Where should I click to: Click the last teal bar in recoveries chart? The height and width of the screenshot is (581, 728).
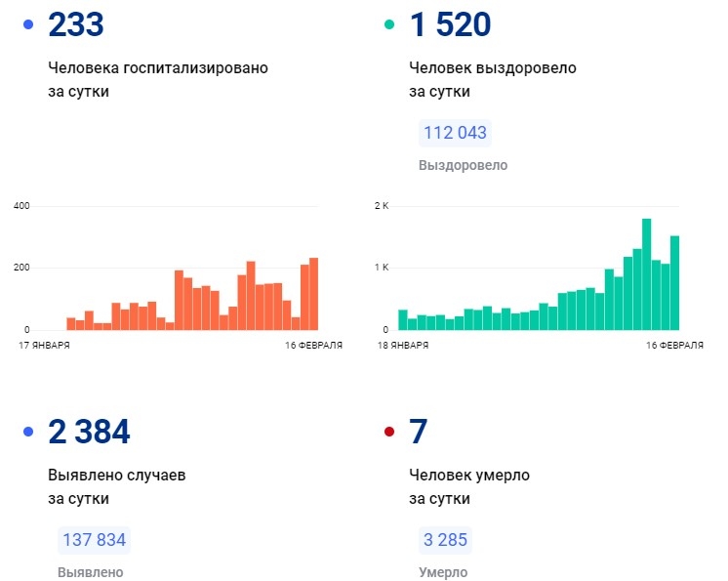coord(674,282)
